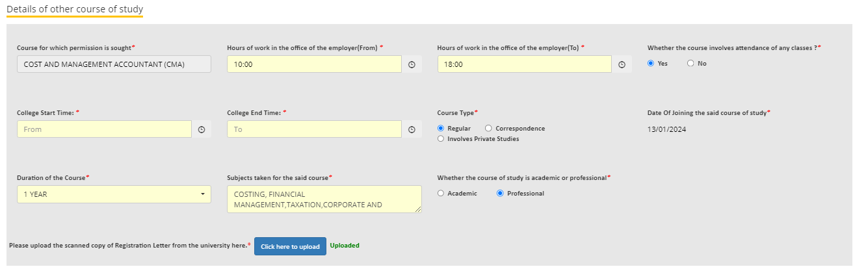Open time picker for College End Time
The height and width of the screenshot is (269, 868).
pos(412,129)
